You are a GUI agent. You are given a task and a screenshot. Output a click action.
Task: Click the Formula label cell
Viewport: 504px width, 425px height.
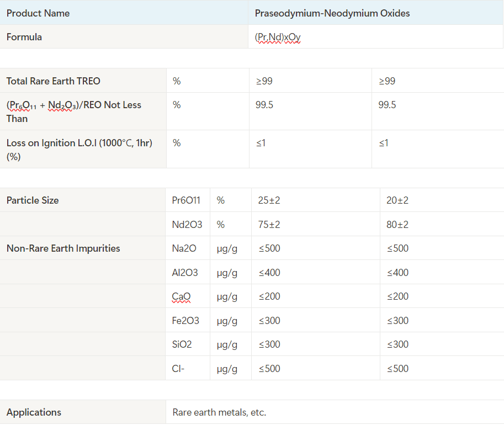pyautogui.click(x=24, y=37)
